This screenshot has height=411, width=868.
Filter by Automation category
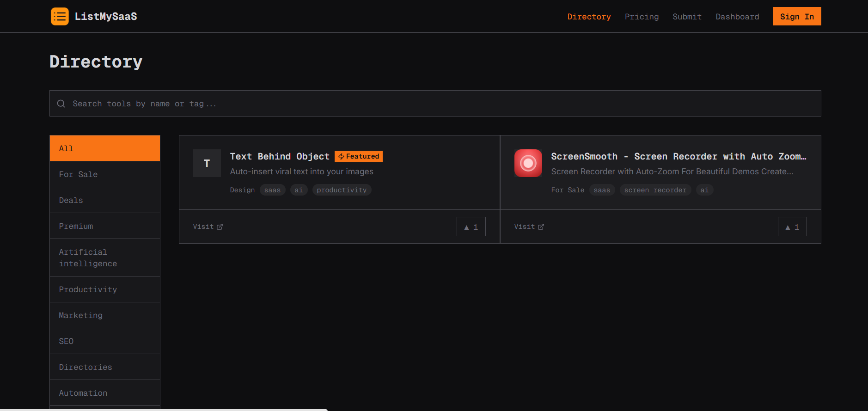click(x=105, y=393)
